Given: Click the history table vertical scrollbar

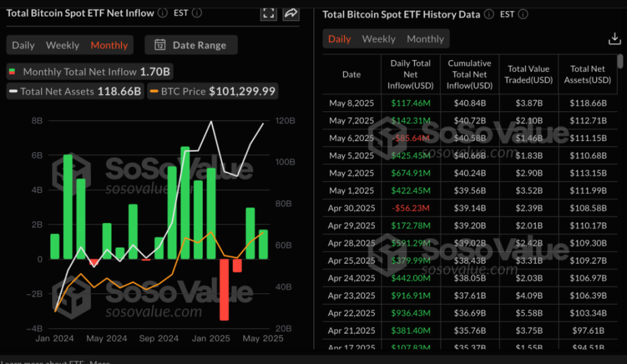Looking at the screenshot, I should point(620,62).
